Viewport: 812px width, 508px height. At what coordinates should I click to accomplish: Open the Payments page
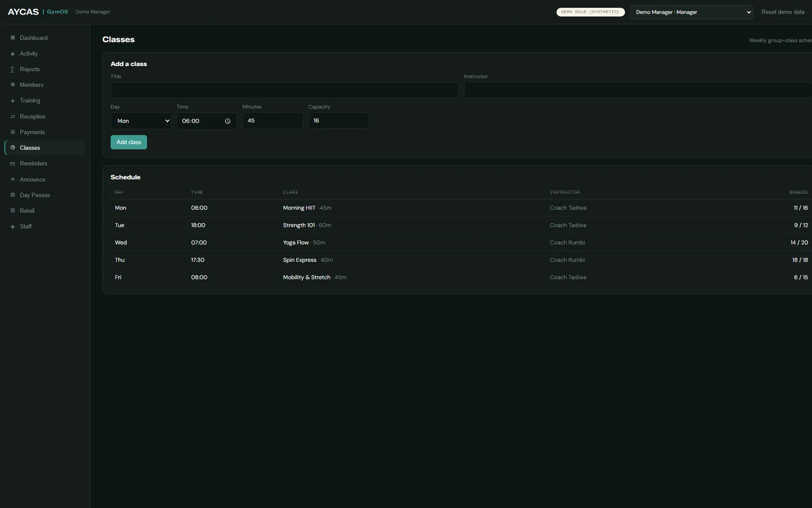[x=45, y=132]
